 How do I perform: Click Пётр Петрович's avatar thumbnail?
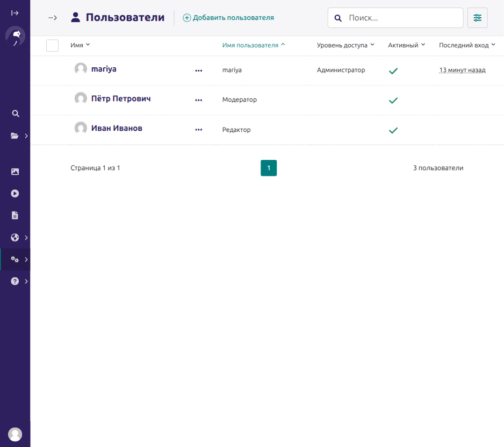point(81,98)
